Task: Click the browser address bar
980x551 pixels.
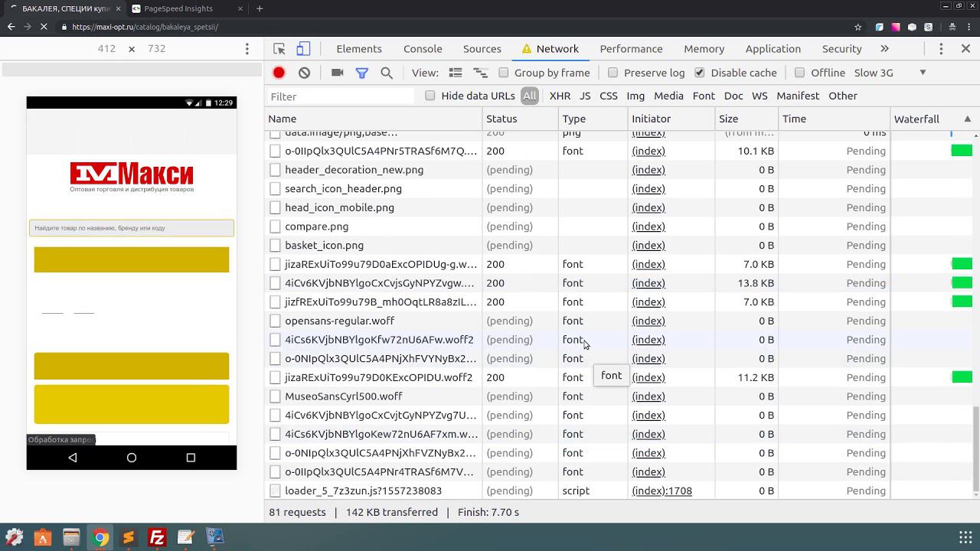Action: [x=459, y=27]
